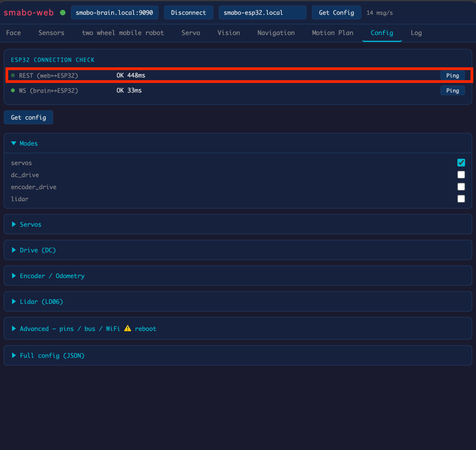Click the green connection status dot
This screenshot has width=476, height=450.
tap(63, 13)
